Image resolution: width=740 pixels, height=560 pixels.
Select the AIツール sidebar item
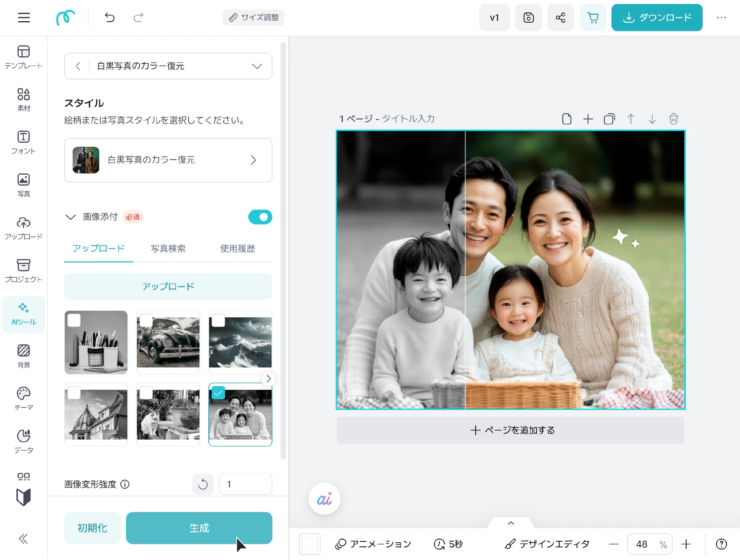click(24, 314)
